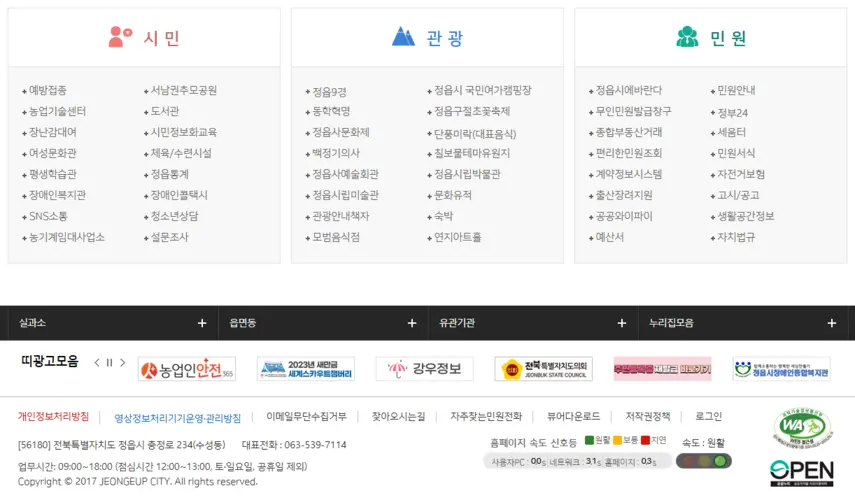Viewport: 855px width, 500px height.
Task: Open 평생학습관 link
Action: click(52, 174)
